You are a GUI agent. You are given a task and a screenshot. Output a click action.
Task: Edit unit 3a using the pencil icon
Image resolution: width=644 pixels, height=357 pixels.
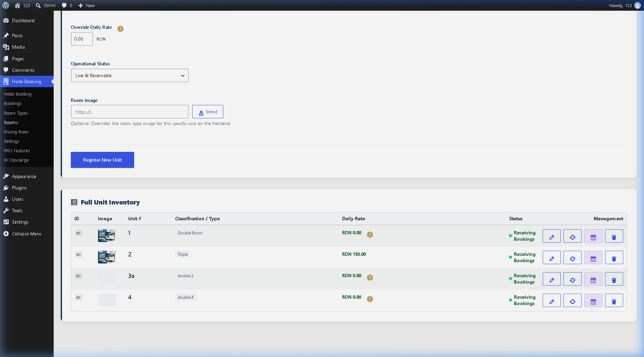click(x=551, y=279)
